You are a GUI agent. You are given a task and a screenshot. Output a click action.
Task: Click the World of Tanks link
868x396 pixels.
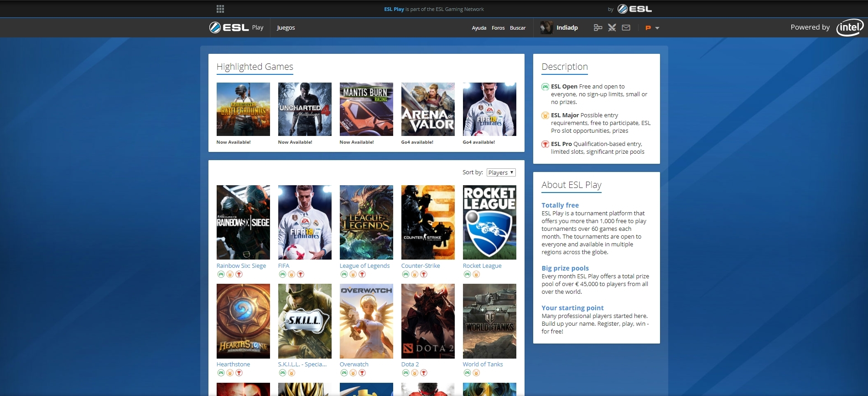click(483, 364)
